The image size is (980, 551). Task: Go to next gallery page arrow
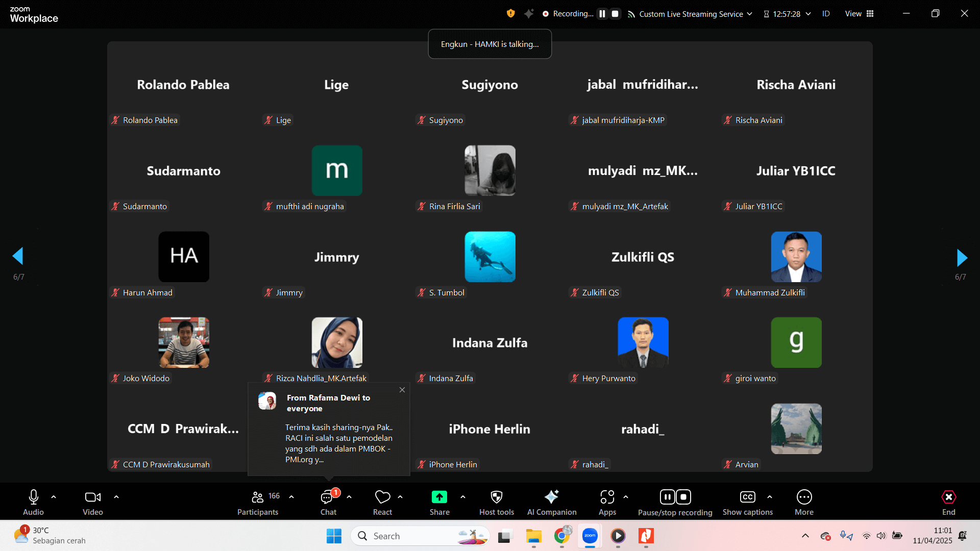click(x=962, y=258)
